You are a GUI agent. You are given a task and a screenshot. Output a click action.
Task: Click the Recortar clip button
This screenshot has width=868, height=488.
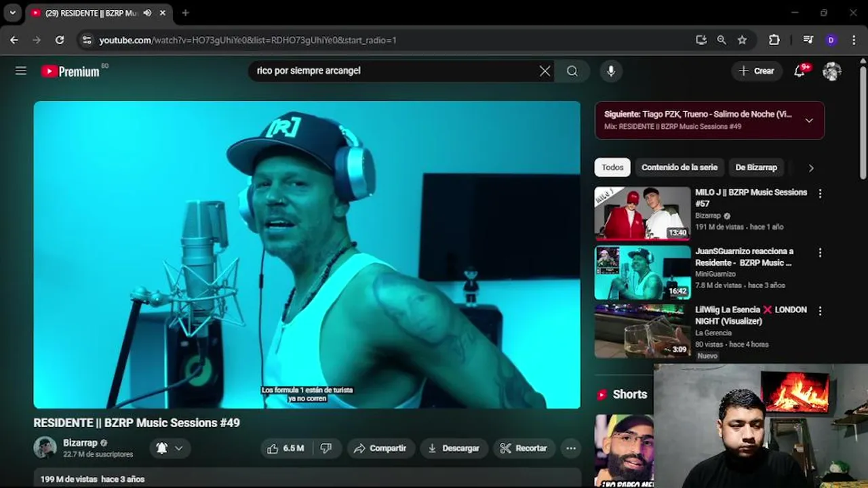[x=524, y=448]
